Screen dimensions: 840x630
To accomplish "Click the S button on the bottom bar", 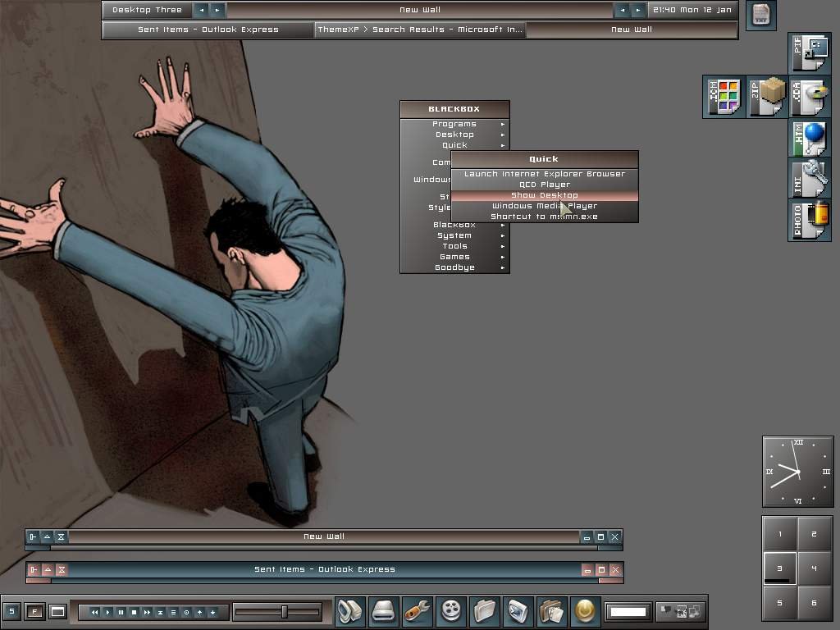I will click(x=11, y=611).
